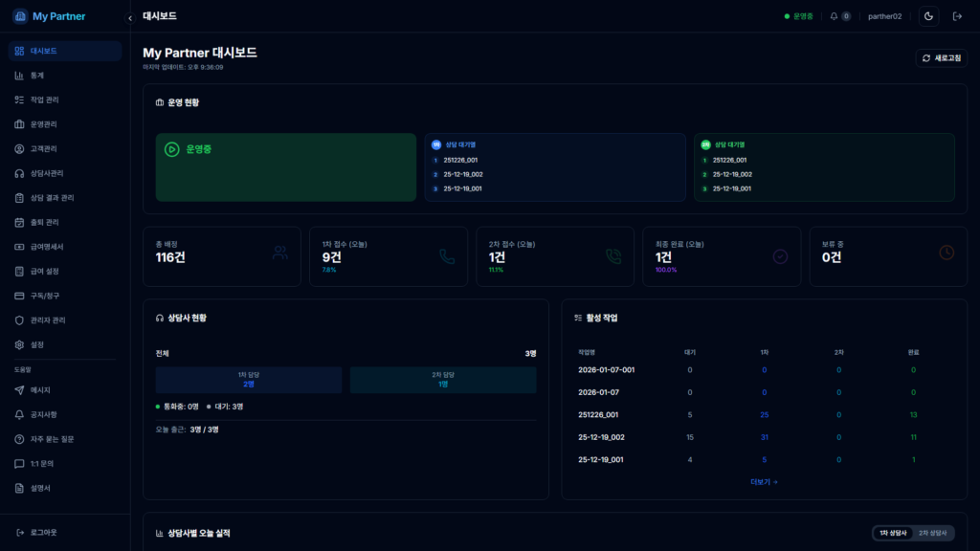Open 상담사관리 with the headset icon

tap(46, 173)
